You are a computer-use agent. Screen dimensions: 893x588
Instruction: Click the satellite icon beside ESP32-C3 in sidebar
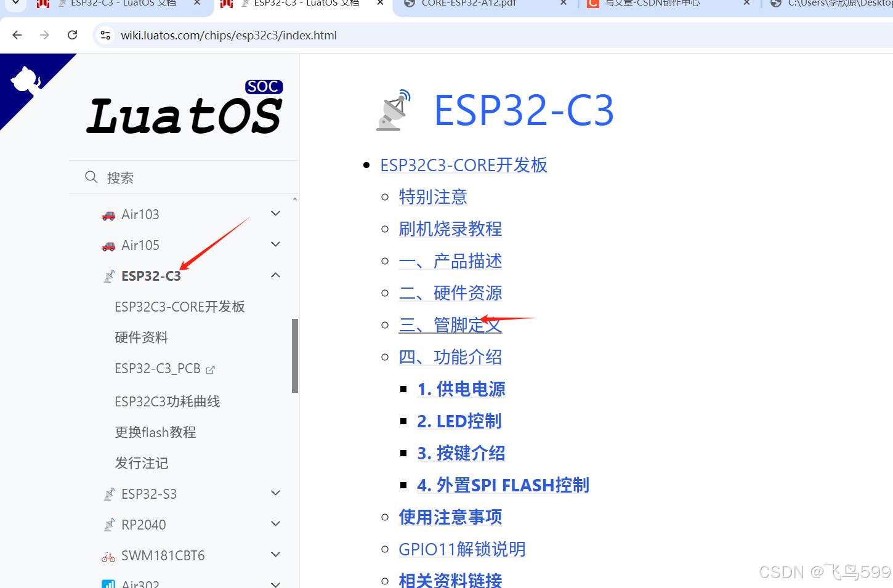[109, 276]
